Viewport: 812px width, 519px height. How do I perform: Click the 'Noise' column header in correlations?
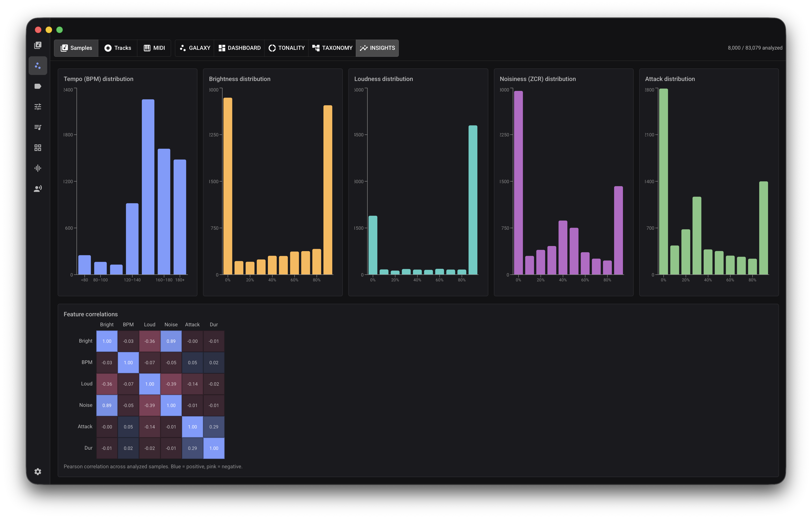pos(171,325)
